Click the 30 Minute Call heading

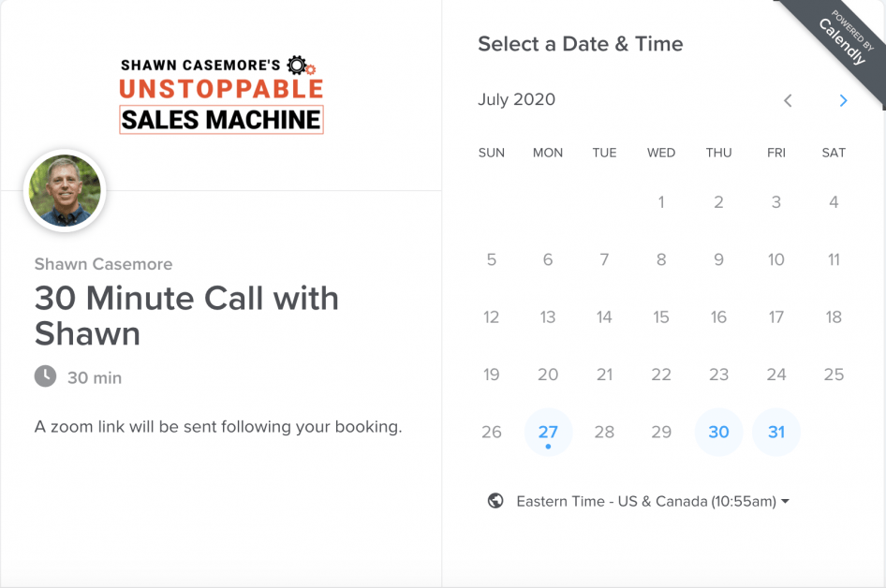coord(186,316)
